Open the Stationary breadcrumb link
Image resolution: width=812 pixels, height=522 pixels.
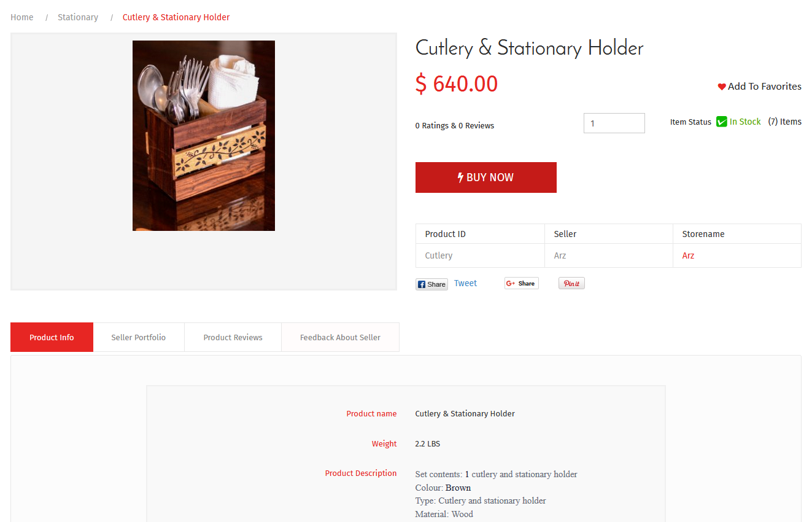coord(78,17)
